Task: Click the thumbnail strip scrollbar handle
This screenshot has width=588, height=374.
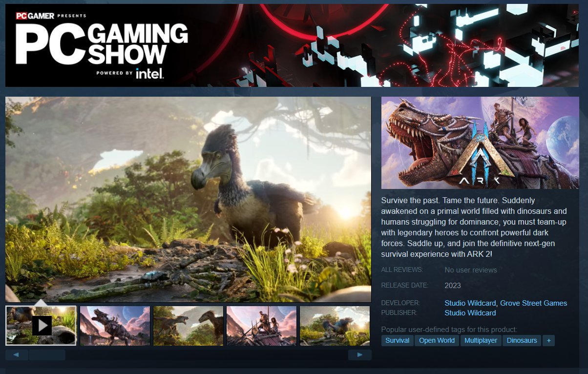Action: [x=47, y=355]
